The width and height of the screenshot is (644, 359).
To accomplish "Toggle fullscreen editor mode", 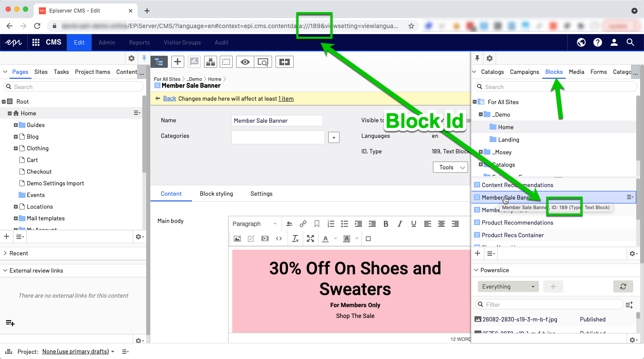I will [311, 238].
